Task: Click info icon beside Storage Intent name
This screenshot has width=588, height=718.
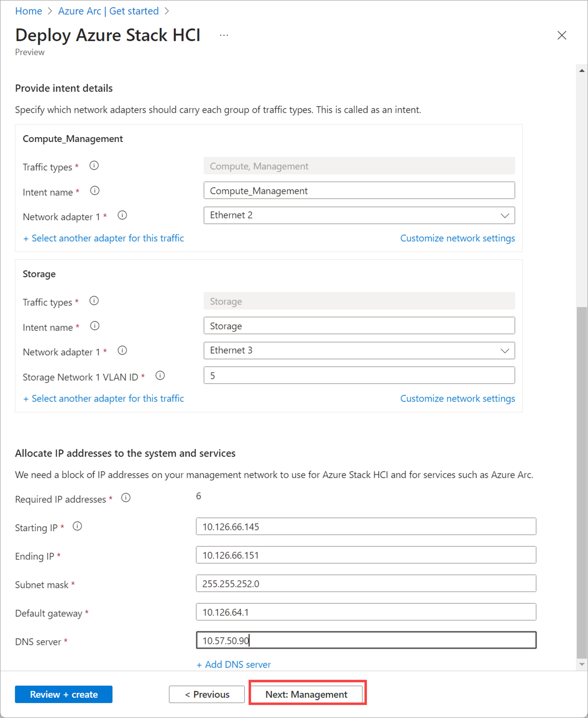Action: coord(95,326)
